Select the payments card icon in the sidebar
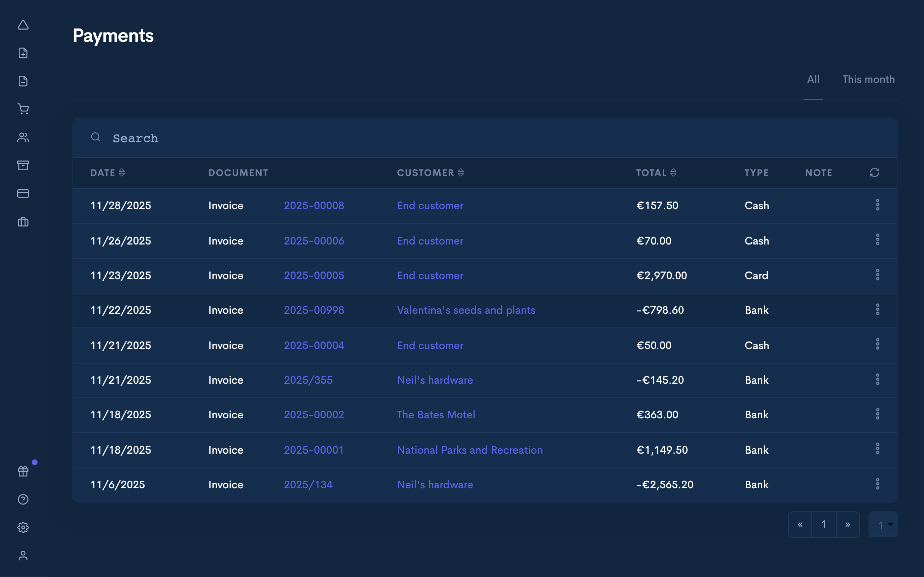 pos(23,194)
